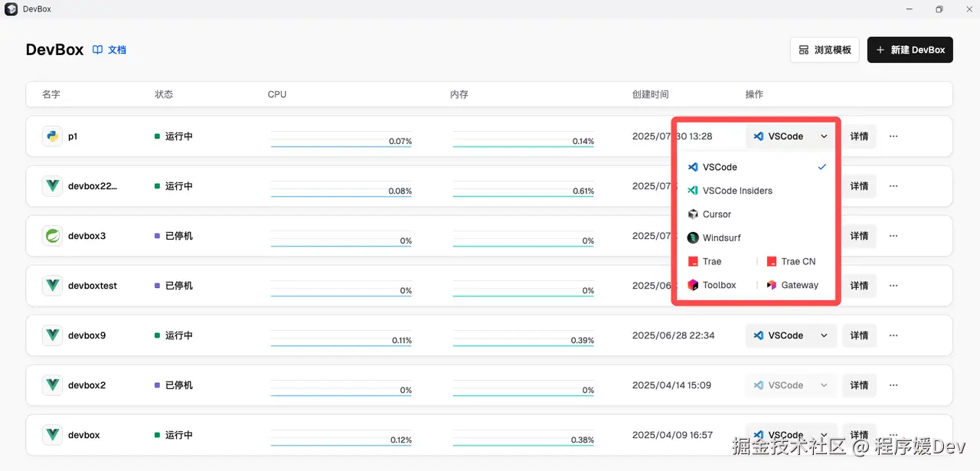Click the CPU usage bar showing 0.11%
The image size is (980, 471).
341,337
